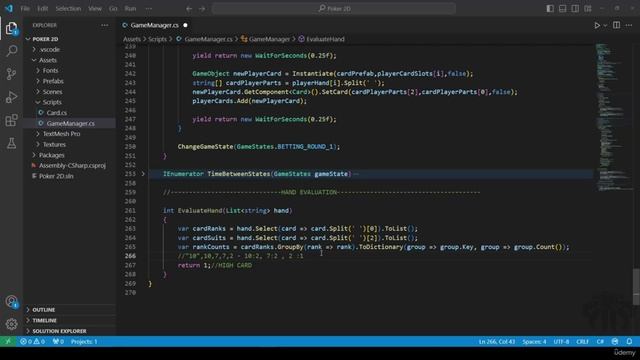The height and width of the screenshot is (360, 640).
Task: Unfold the TimeBetweenStates code fold arrow
Action: click(143, 174)
